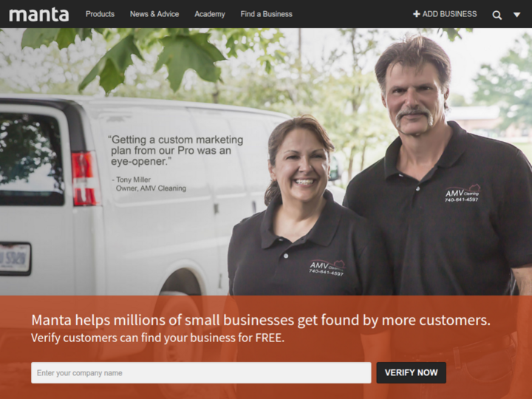The image size is (532, 399).
Task: Expand the account dropdown arrow
Action: click(x=516, y=15)
